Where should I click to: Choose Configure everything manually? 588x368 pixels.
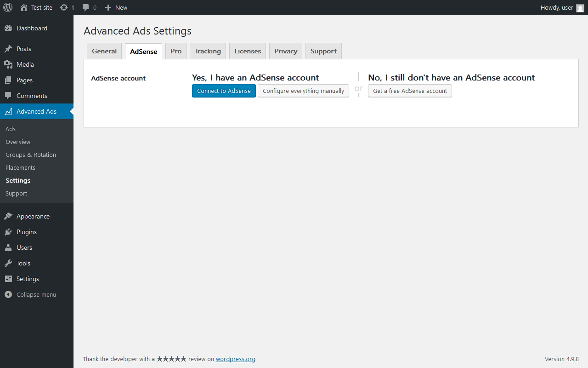[x=303, y=91]
